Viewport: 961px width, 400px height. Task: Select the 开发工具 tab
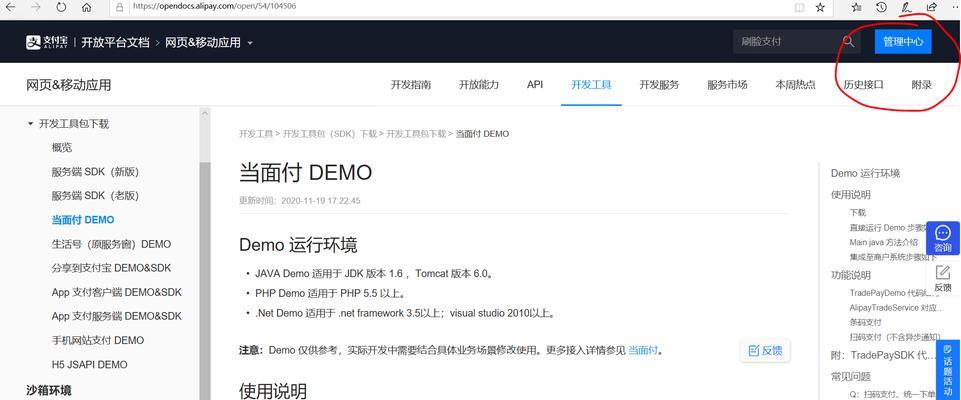591,85
